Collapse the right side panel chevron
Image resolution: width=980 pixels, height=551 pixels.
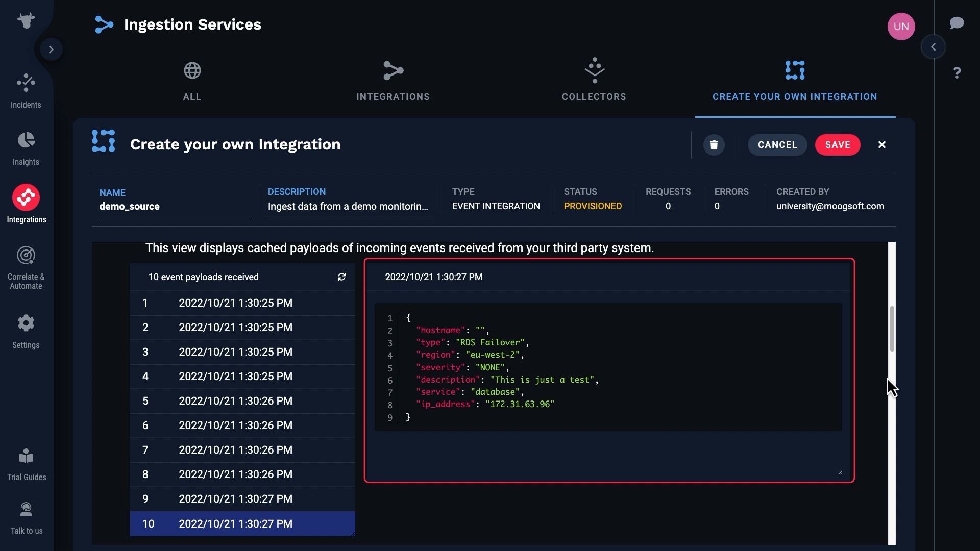(933, 47)
